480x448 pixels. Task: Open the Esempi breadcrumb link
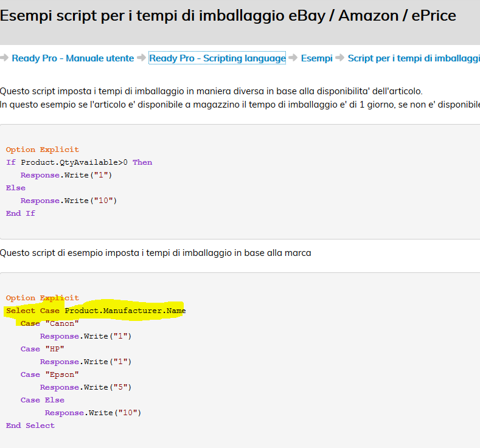pos(316,58)
